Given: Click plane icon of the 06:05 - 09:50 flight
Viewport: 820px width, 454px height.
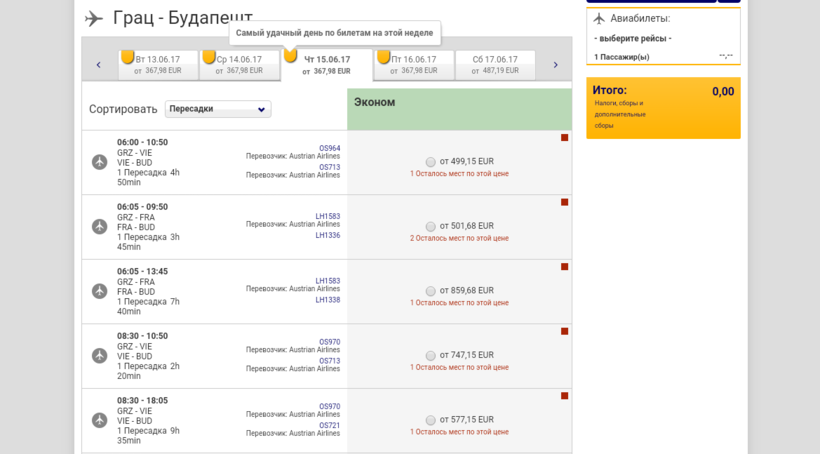Looking at the screenshot, I should tap(99, 227).
